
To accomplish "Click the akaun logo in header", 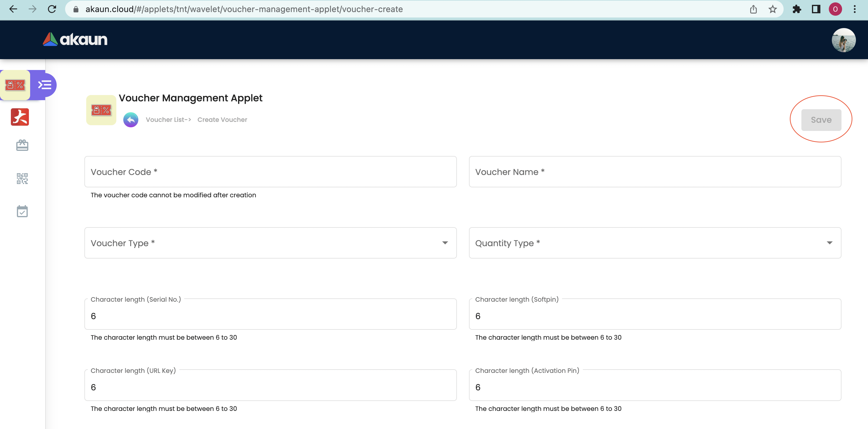I will 75,40.
